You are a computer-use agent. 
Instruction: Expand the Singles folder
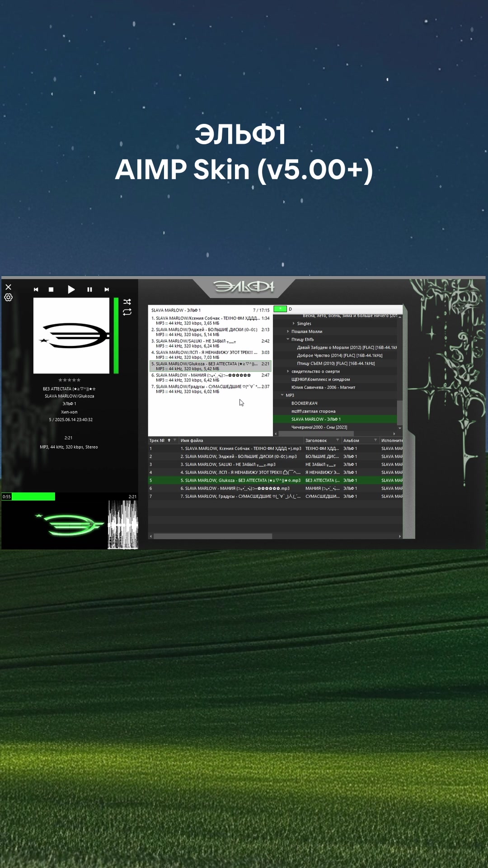293,323
